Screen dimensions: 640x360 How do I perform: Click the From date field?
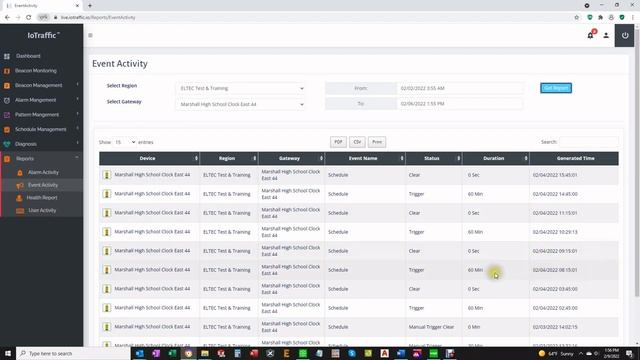460,88
